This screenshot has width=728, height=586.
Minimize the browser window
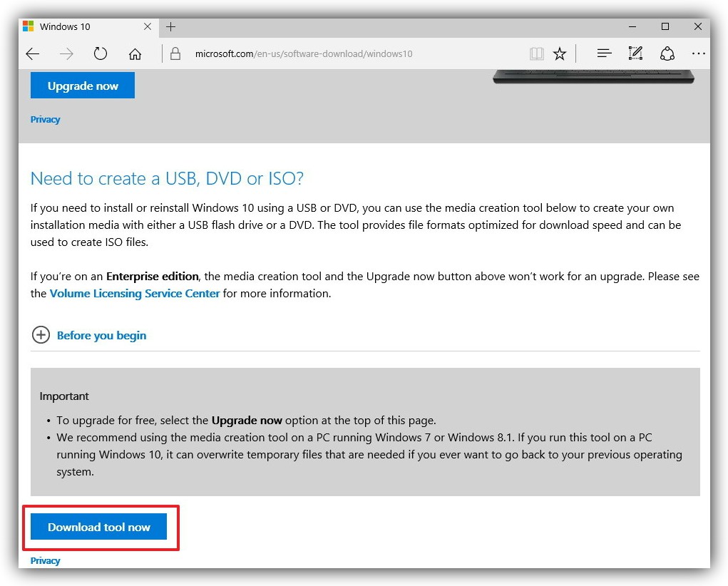(x=632, y=27)
